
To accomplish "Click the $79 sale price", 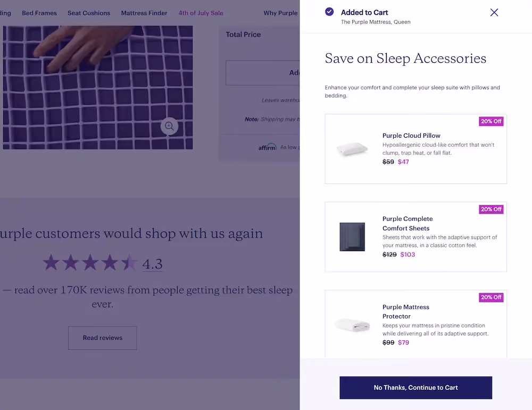I will pos(403,342).
